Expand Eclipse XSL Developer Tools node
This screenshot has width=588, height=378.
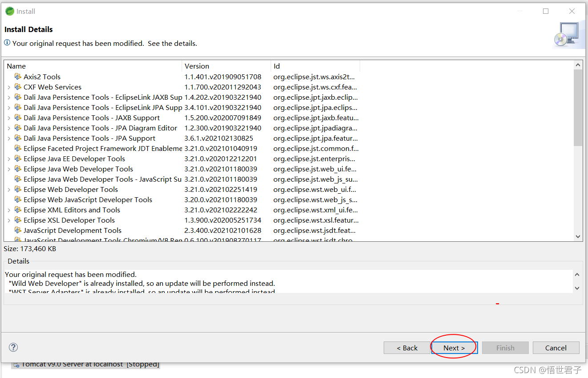tap(9, 220)
